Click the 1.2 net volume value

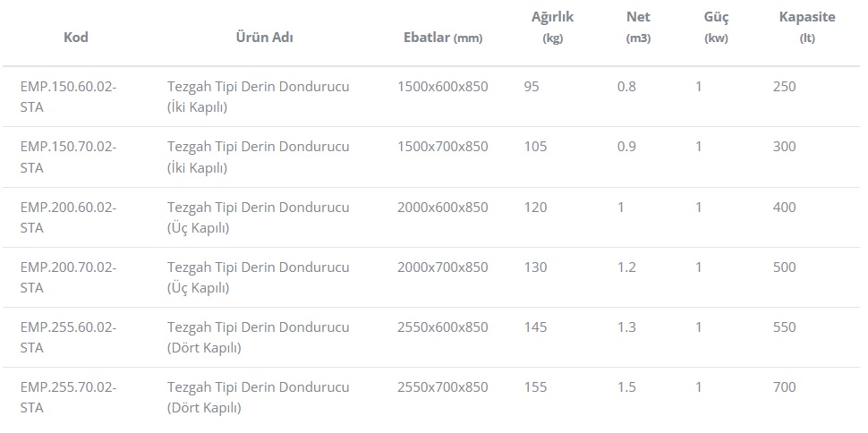(627, 267)
